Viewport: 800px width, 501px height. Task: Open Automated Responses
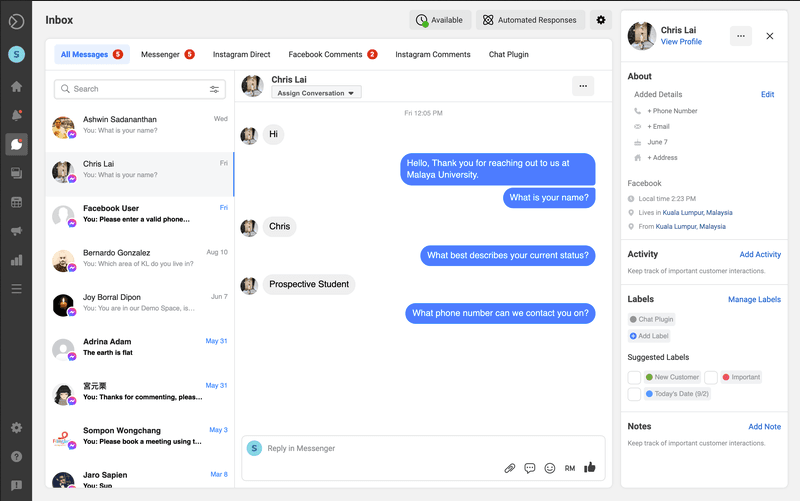[x=529, y=20]
